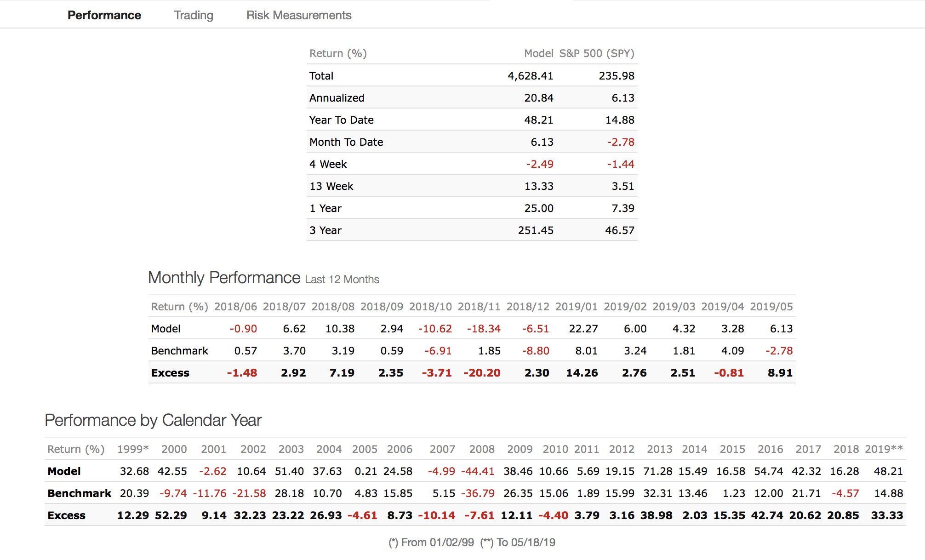Viewport: 925px width, 560px height.
Task: Open the Trading tab
Action: (194, 15)
